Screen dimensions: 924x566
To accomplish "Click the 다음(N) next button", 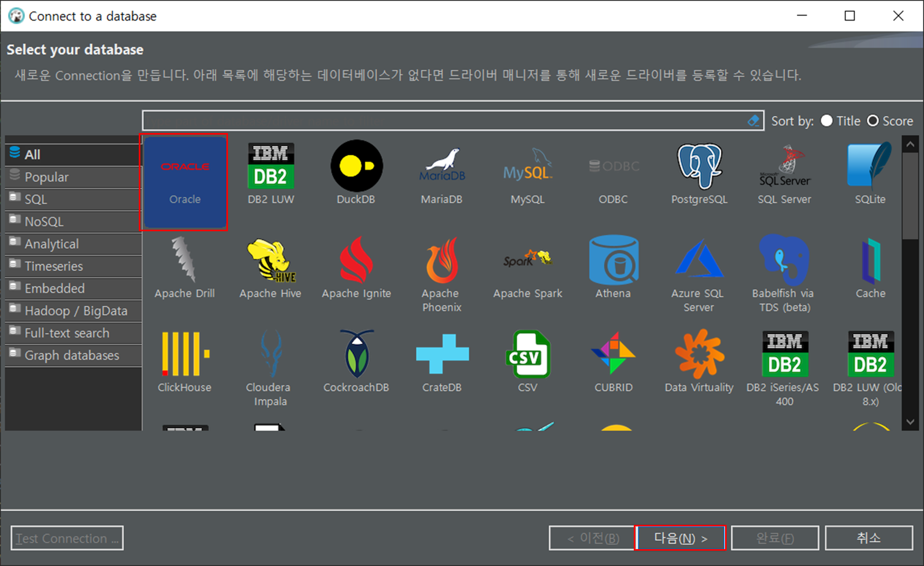I will tap(680, 538).
